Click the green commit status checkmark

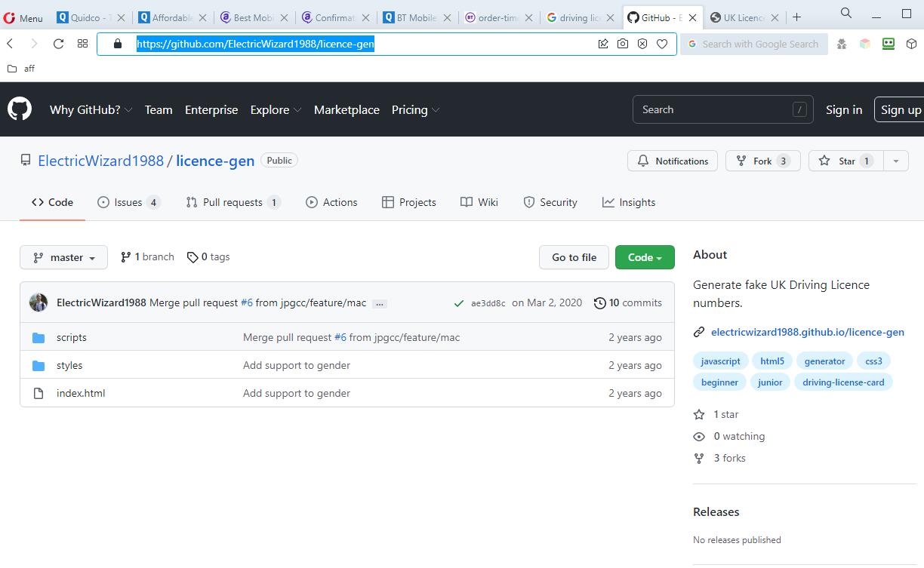tap(458, 303)
